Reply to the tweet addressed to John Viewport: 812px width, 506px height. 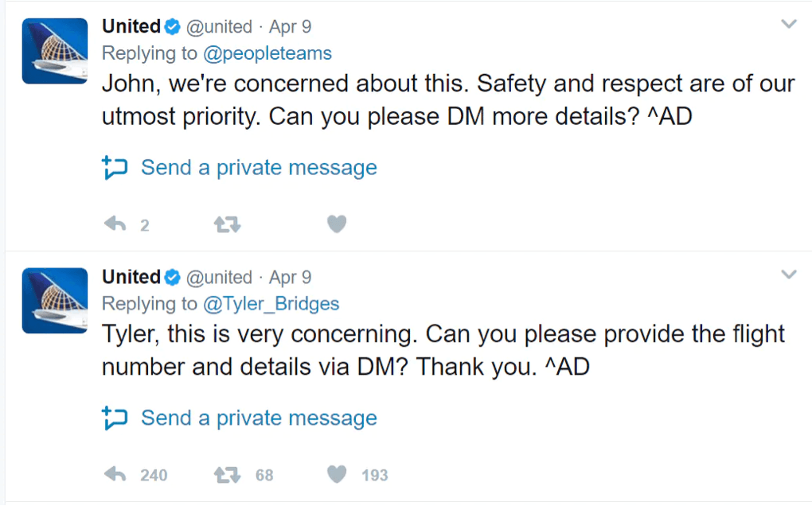point(116,225)
